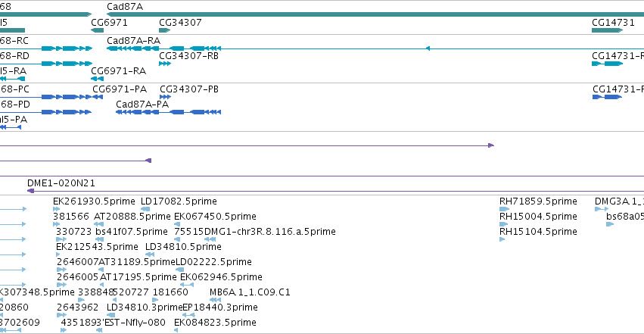Click the Cad87A gene label
The width and height of the screenshot is (644, 334).
point(125,7)
